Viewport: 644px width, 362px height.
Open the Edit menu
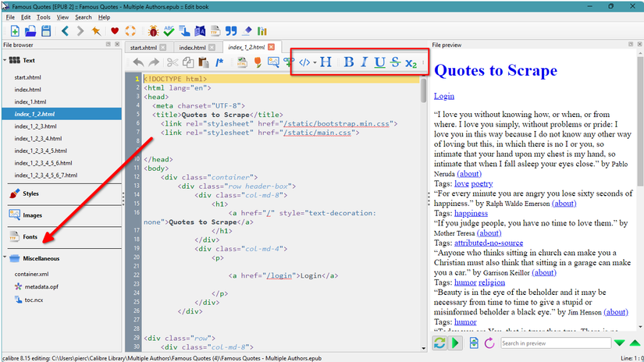pos(26,17)
